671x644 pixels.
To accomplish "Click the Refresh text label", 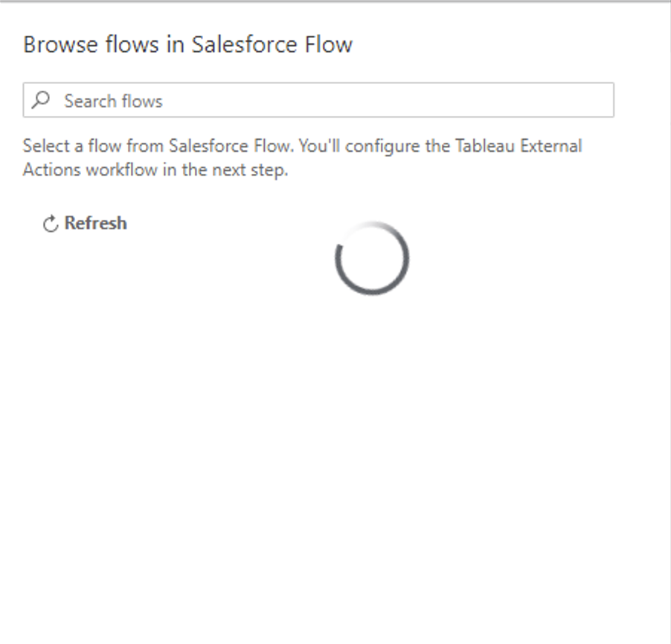I will click(95, 223).
